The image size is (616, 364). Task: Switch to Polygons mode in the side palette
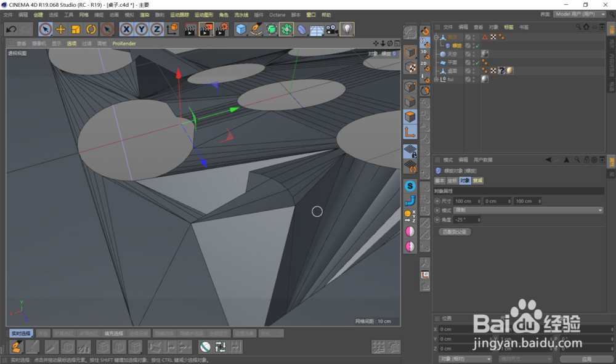410,116
